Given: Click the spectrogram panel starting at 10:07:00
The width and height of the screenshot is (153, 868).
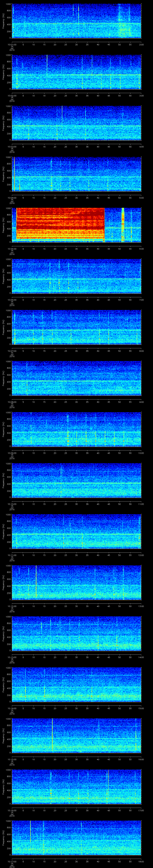Looking at the screenshot, I should coord(77,327).
